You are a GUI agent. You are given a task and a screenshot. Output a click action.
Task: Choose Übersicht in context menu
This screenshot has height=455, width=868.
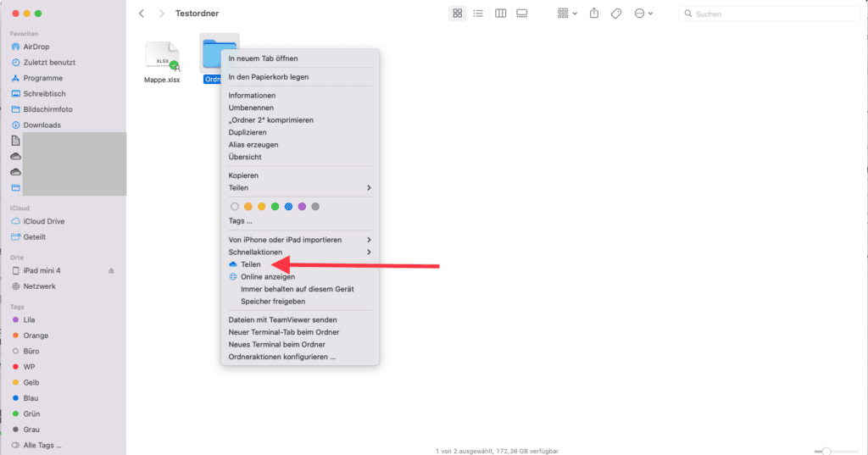click(300, 158)
